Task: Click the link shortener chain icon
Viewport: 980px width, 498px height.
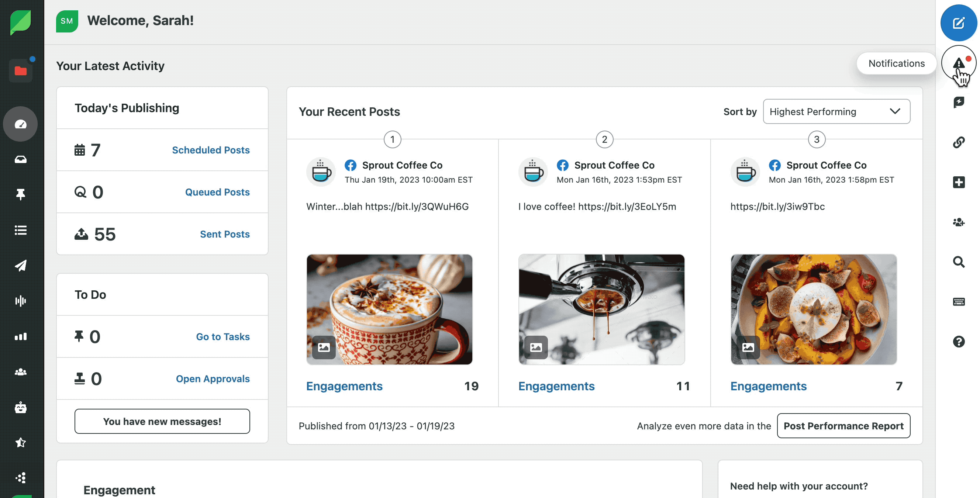Action: coord(958,142)
